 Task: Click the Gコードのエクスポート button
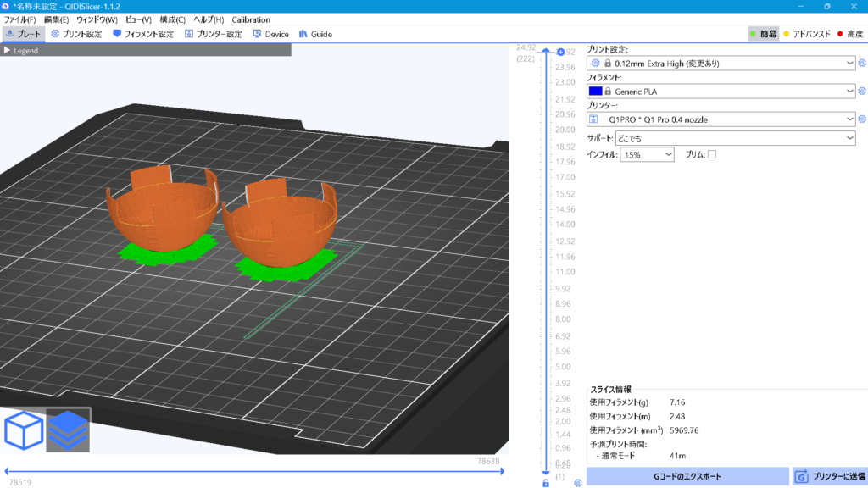[686, 477]
